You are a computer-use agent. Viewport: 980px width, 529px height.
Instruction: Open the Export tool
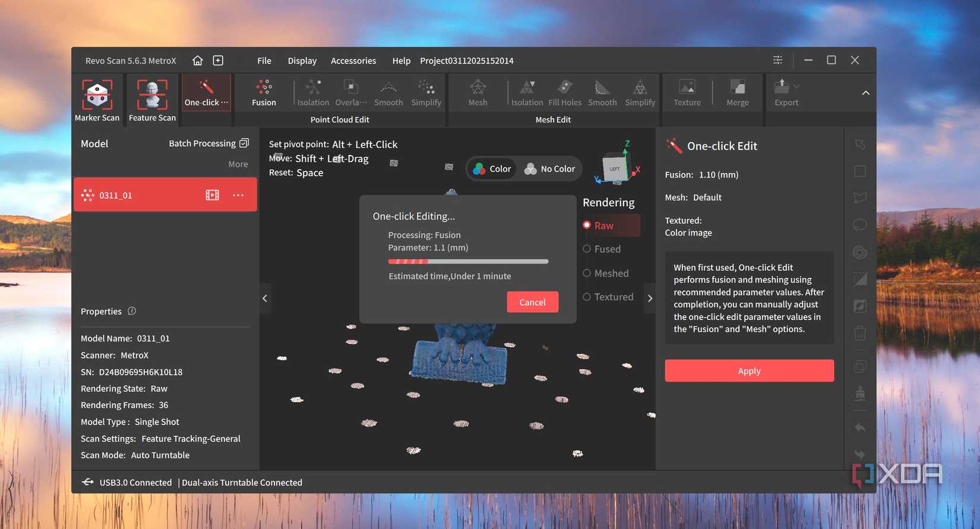[x=786, y=93]
